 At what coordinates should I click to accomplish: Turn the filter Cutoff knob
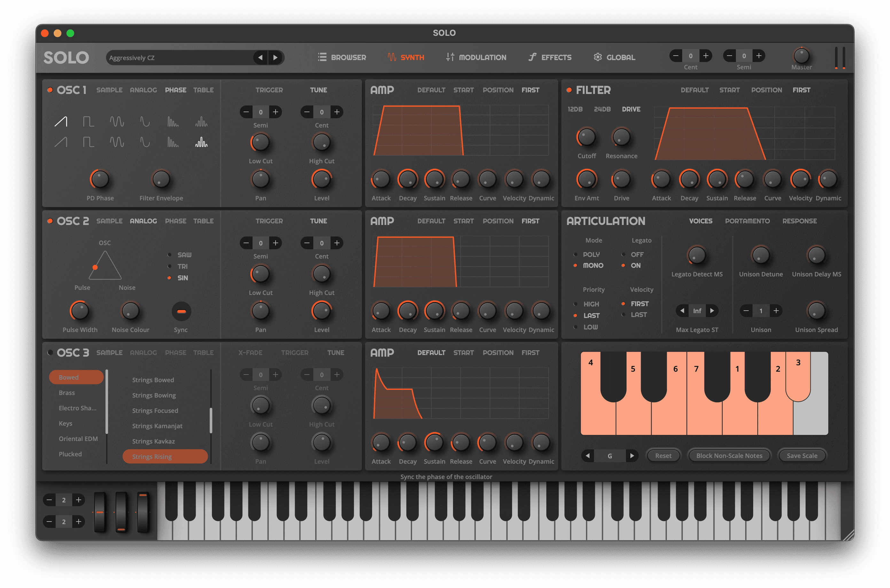pos(586,137)
